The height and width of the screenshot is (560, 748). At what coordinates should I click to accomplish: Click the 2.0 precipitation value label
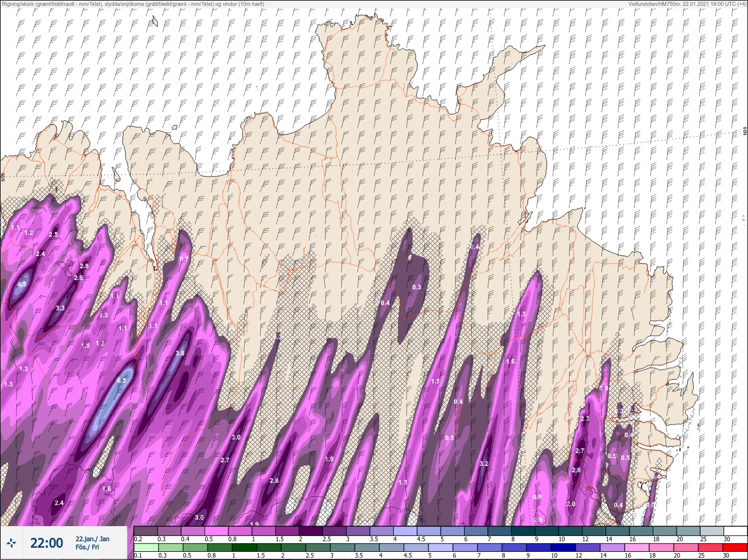(571, 504)
